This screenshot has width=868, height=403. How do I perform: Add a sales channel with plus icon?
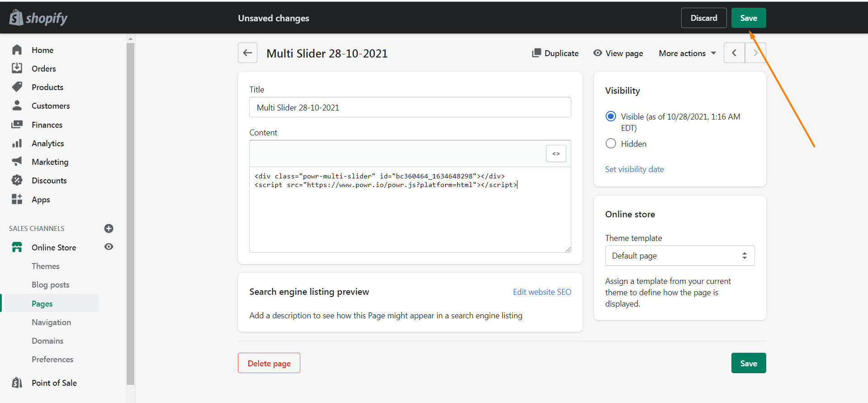click(x=109, y=228)
